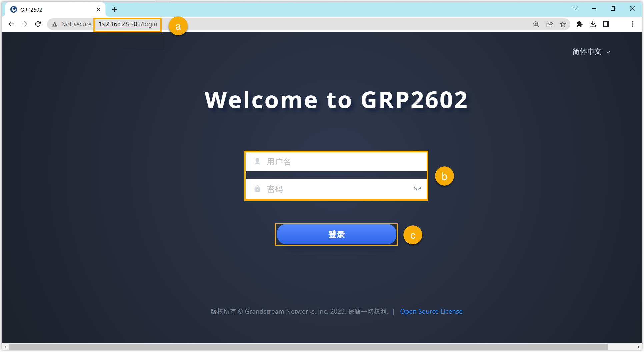Click the zoom magnifier icon in address bar

(536, 24)
